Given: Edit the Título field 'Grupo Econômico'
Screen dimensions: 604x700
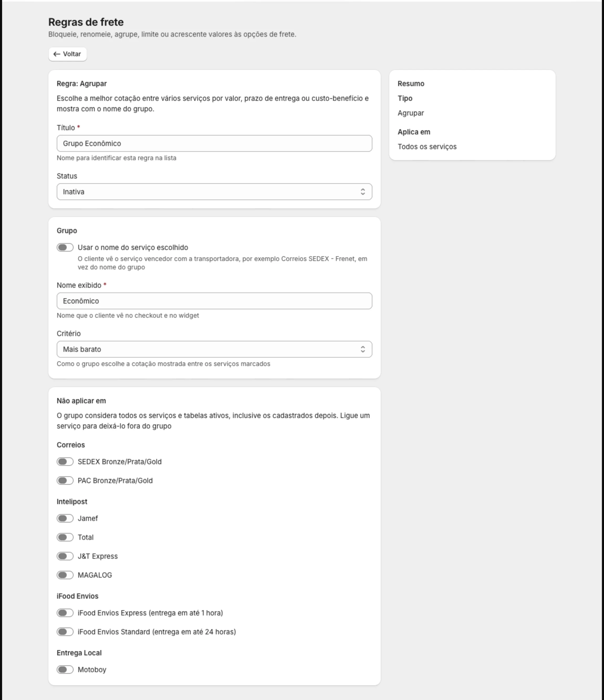Looking at the screenshot, I should [x=215, y=144].
